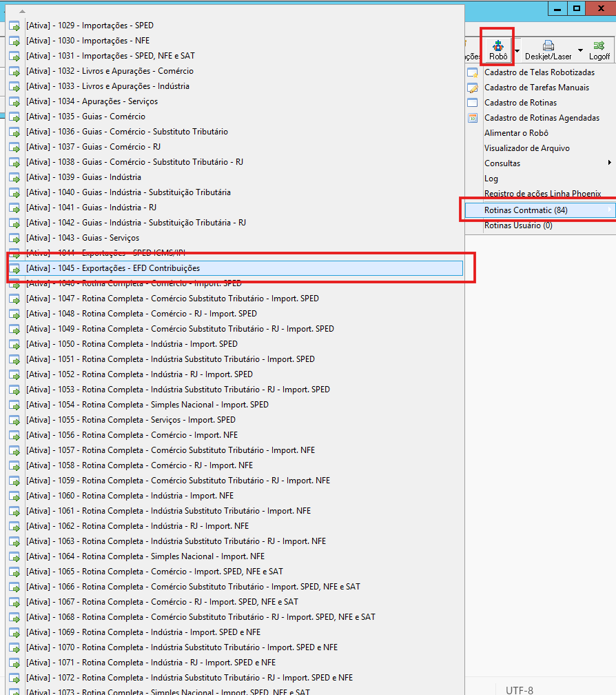Choose 1055 - Rotina Completa - Serviços - Import. SPED
Screen dimensions: 616x695
tap(131, 420)
